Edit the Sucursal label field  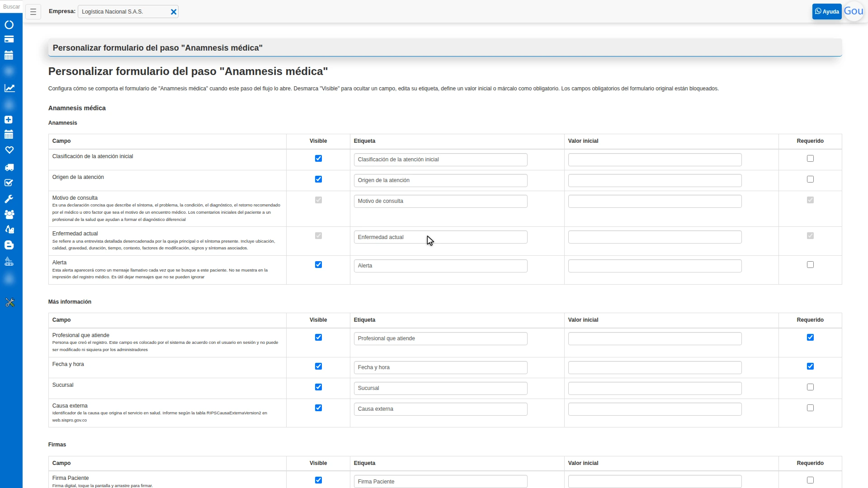click(440, 388)
